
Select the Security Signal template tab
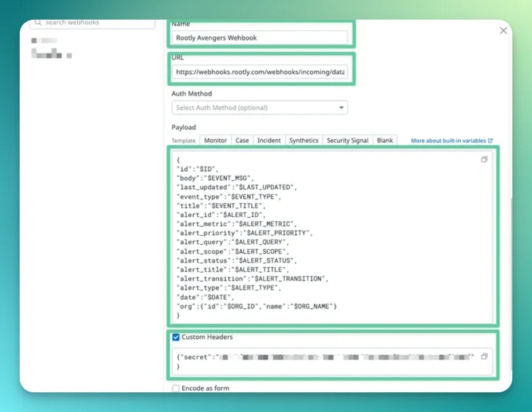point(348,140)
